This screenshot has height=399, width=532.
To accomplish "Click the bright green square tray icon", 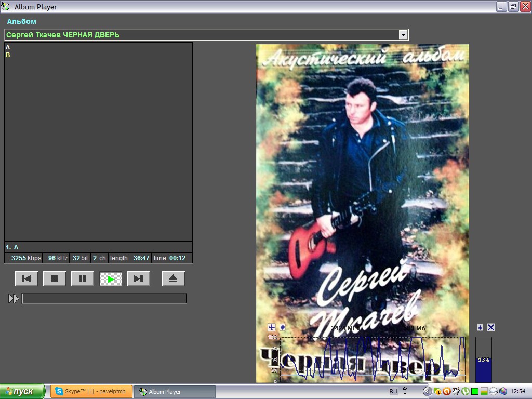I will pos(475,392).
